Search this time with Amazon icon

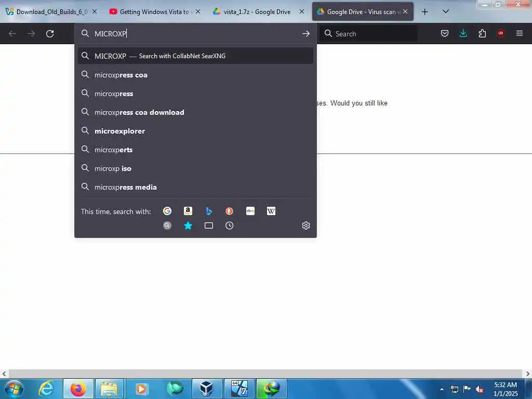(x=188, y=211)
